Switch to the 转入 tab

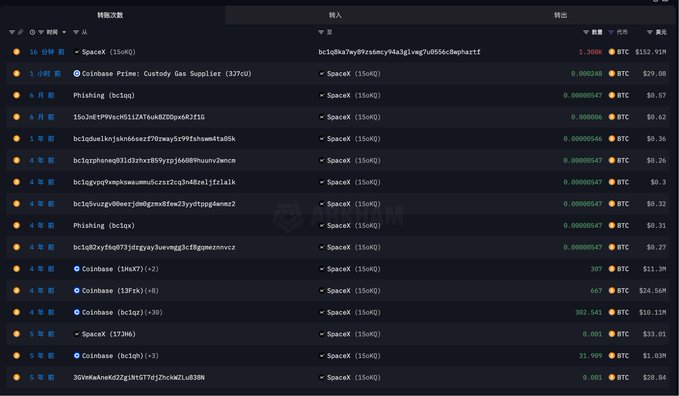[x=335, y=15]
